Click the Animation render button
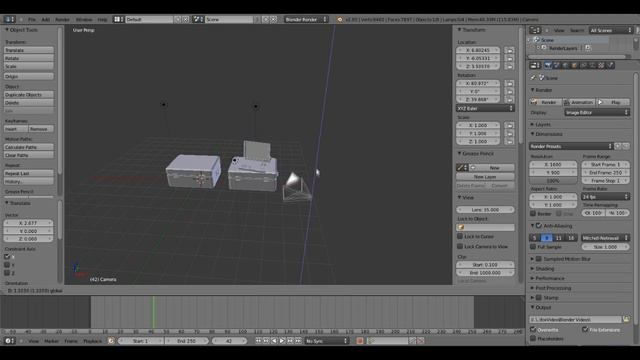Viewport: 640px width, 360px height. click(578, 102)
